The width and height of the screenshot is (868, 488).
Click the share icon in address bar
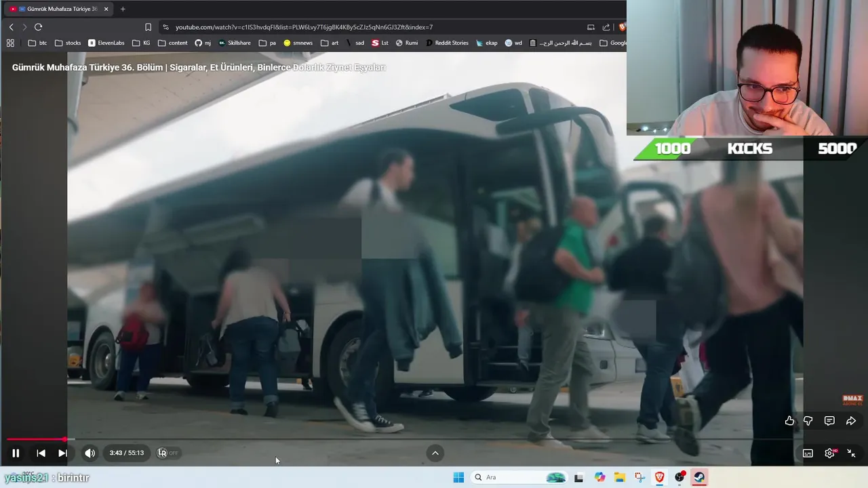(x=606, y=27)
